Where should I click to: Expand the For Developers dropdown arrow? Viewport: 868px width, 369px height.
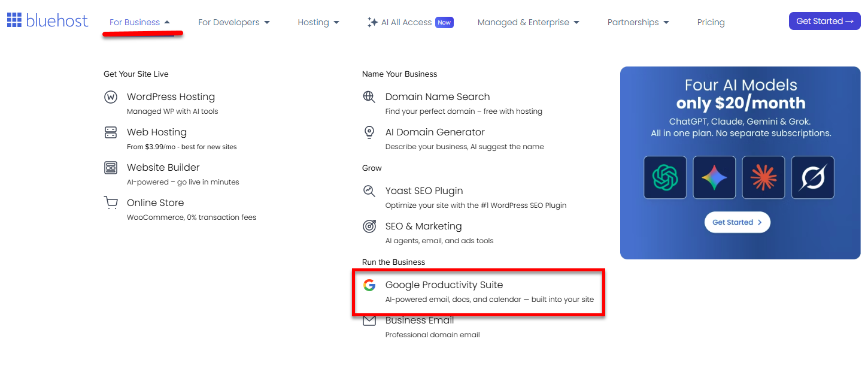tap(267, 22)
